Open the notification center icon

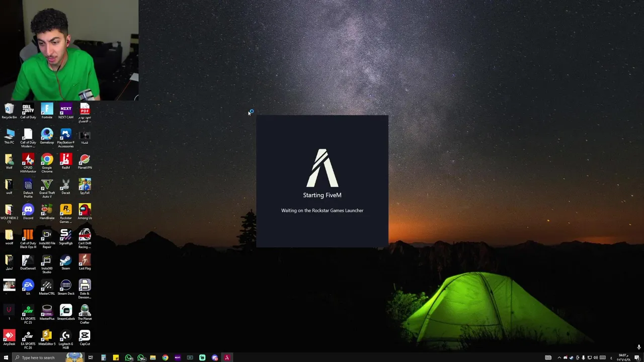coord(637,357)
